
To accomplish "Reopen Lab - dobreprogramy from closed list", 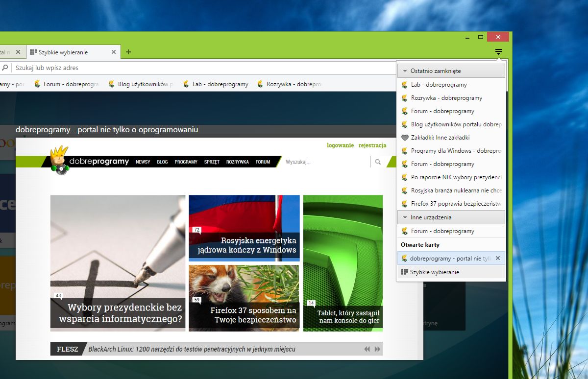I will click(451, 85).
